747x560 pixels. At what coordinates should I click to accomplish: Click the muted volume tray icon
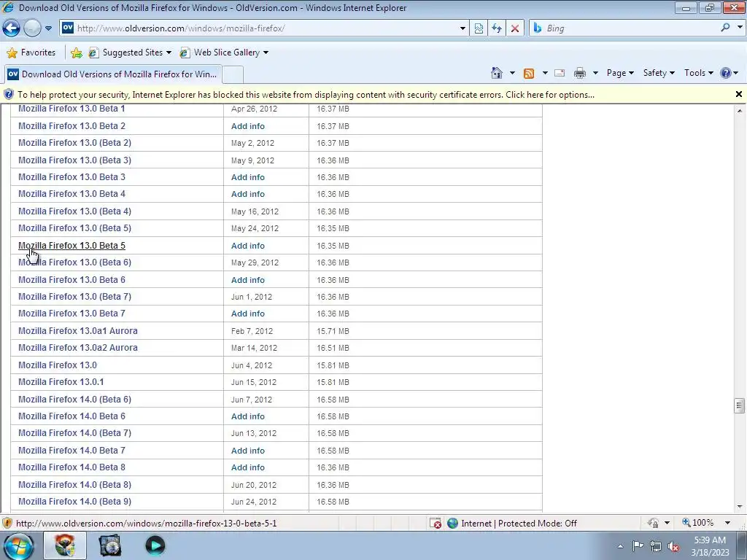673,546
